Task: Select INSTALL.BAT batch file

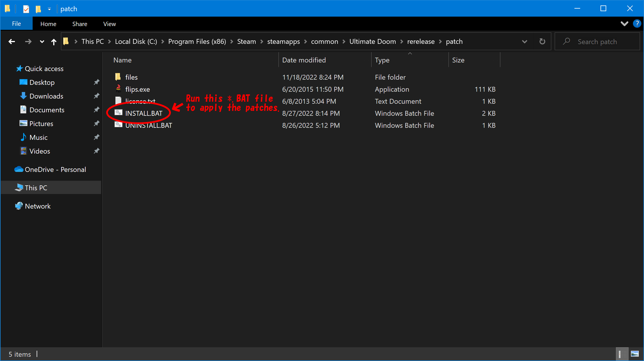Action: click(144, 113)
